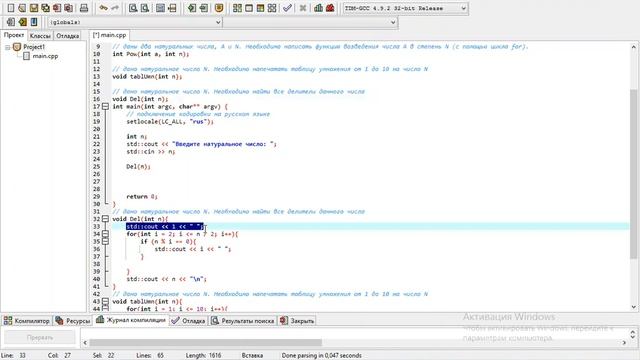Collapse the for loop fold at line 34

(105, 234)
